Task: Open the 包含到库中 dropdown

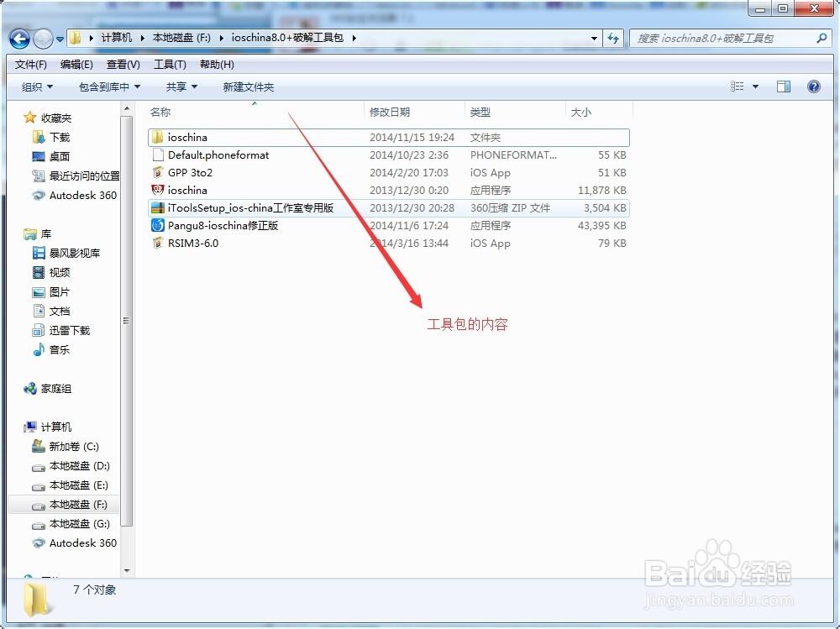Action: coord(109,86)
